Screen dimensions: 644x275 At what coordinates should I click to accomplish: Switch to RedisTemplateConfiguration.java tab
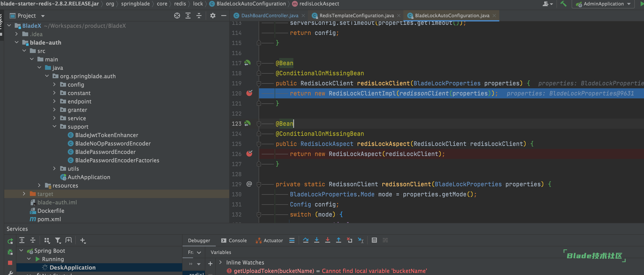point(356,16)
